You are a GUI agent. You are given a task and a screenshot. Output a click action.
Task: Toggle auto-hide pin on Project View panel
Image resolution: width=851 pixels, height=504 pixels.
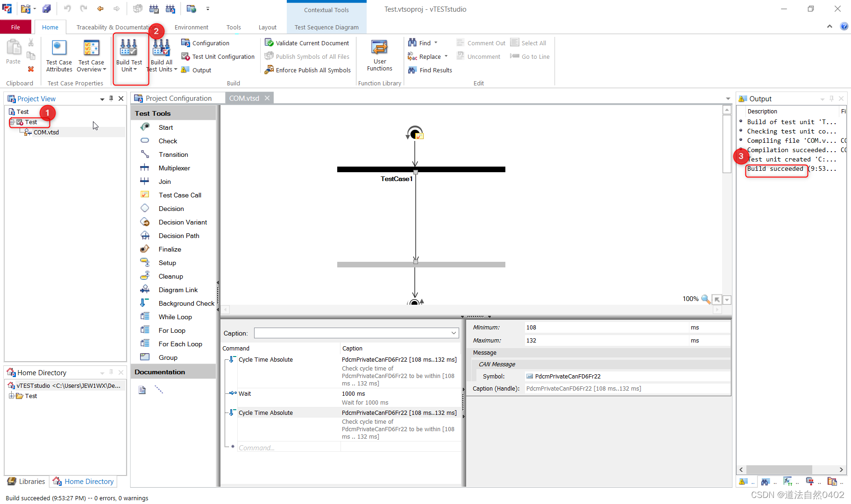pyautogui.click(x=111, y=98)
